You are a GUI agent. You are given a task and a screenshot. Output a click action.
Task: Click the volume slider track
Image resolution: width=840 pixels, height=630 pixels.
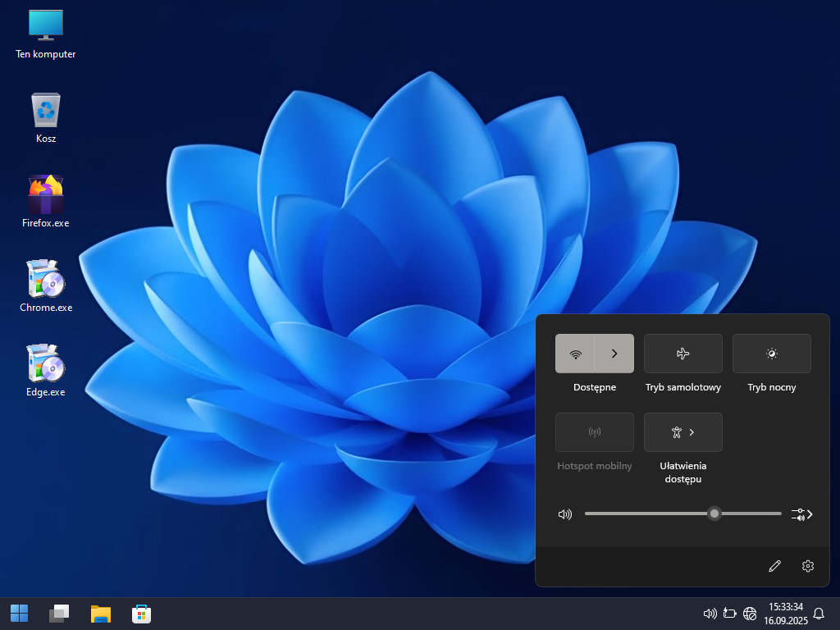pos(648,514)
